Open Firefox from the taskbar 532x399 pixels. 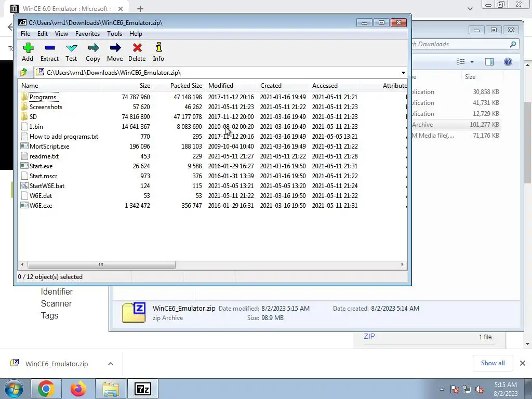pos(78,389)
